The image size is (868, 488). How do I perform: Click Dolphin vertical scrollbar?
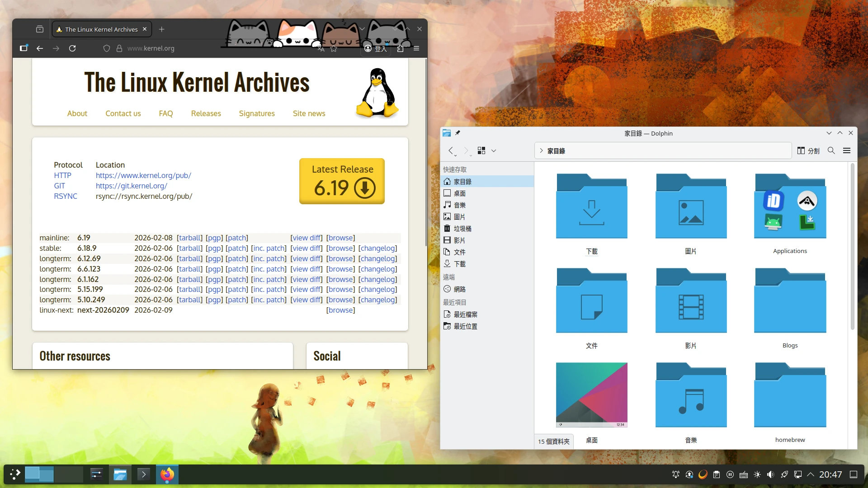tap(852, 246)
